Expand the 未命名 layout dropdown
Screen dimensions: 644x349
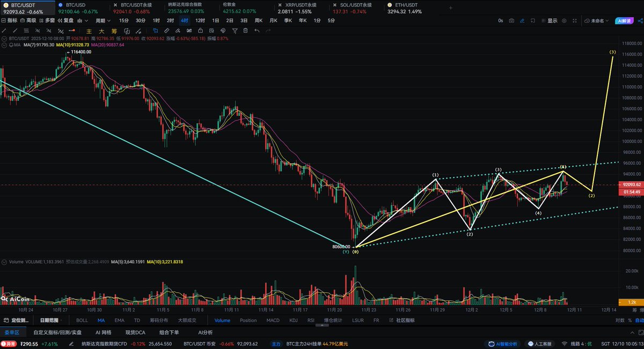596,20
